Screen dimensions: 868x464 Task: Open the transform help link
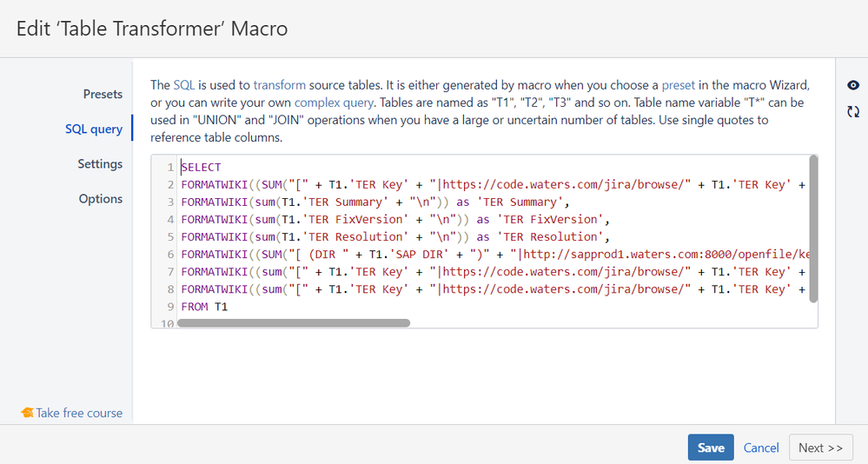tap(280, 85)
